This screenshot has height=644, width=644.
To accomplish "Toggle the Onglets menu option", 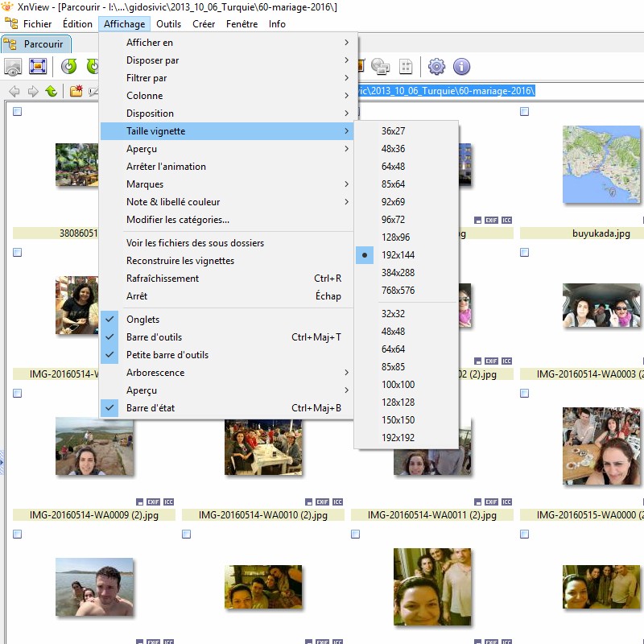I will [143, 320].
